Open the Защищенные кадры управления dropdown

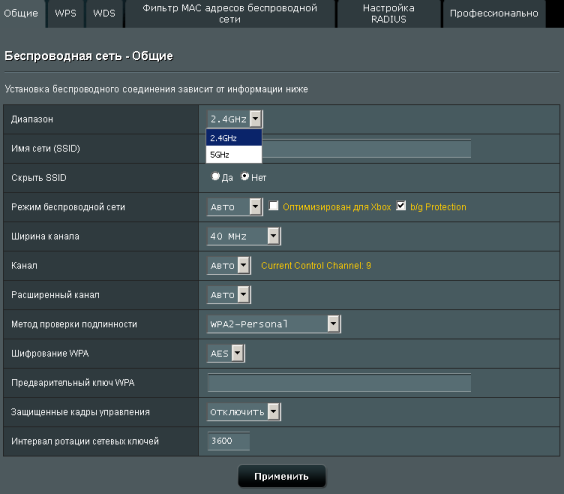click(244, 412)
